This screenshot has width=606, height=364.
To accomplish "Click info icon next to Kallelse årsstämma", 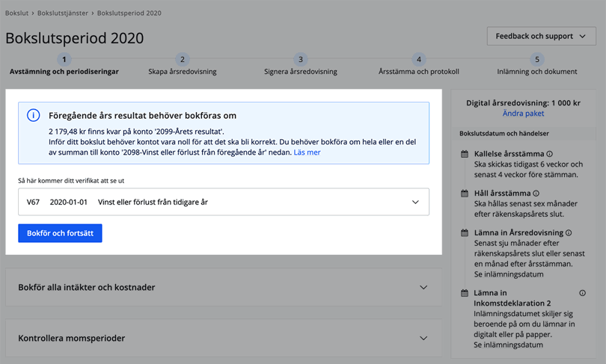I will [x=550, y=154].
